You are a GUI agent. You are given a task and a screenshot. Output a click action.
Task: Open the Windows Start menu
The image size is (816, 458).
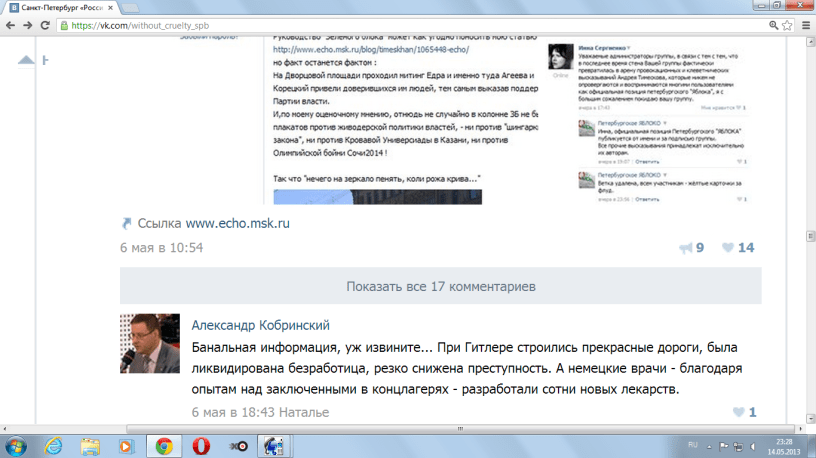(17, 443)
